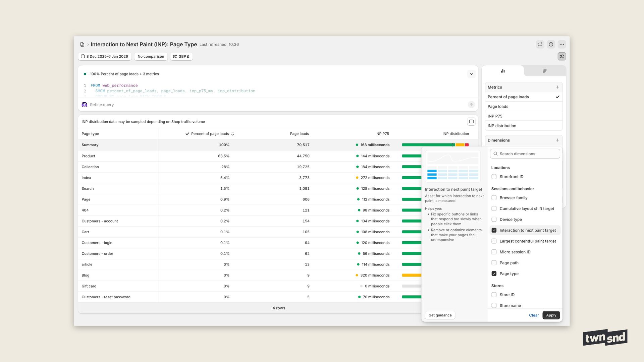Open the info circle icon
Image resolution: width=644 pixels, height=362 pixels.
[x=551, y=44]
